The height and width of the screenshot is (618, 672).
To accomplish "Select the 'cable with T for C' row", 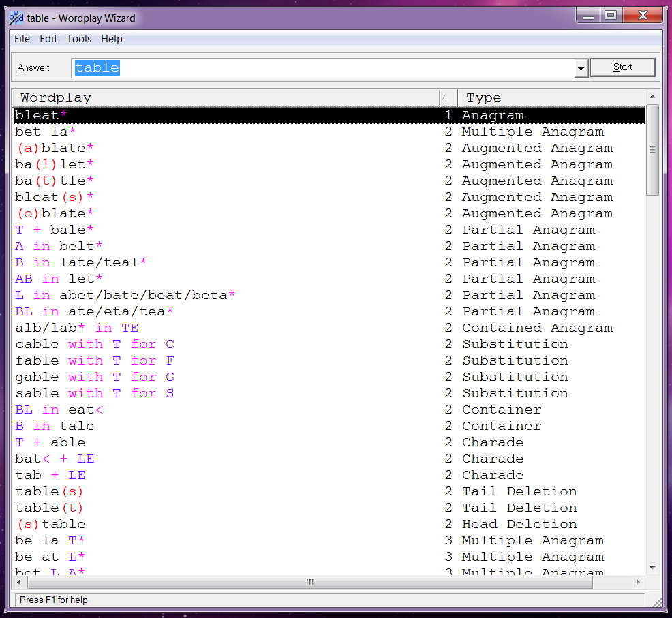I will [95, 345].
